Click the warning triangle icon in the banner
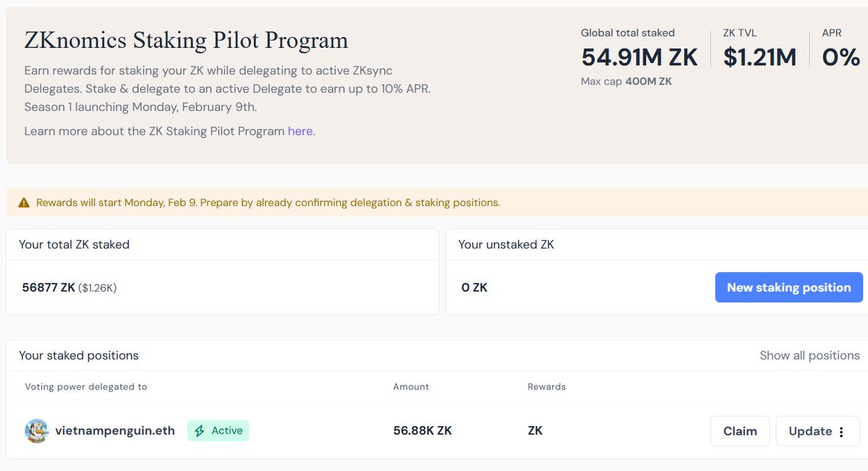The height and width of the screenshot is (471, 868). (24, 203)
